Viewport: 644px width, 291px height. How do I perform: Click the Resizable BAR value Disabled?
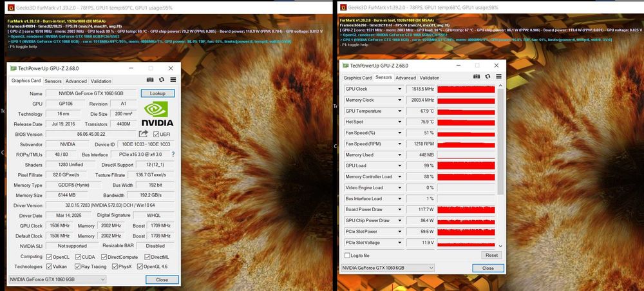pos(156,247)
